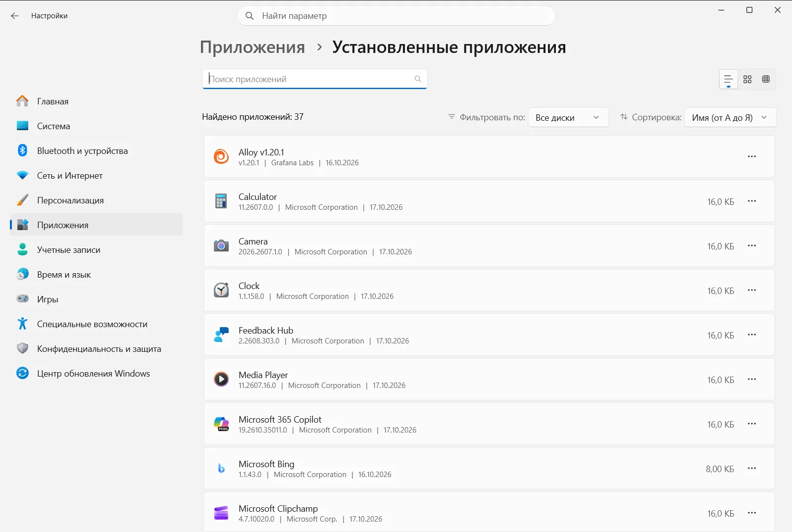Open 'Центр обновления Windows' section
Image resolution: width=792 pixels, height=532 pixels.
[x=97, y=374]
